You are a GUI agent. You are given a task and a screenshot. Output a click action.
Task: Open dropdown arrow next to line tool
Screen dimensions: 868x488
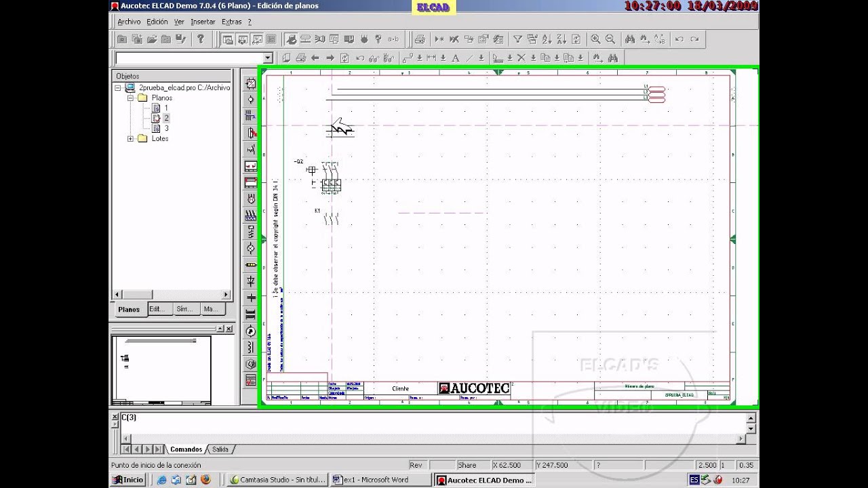(x=481, y=58)
